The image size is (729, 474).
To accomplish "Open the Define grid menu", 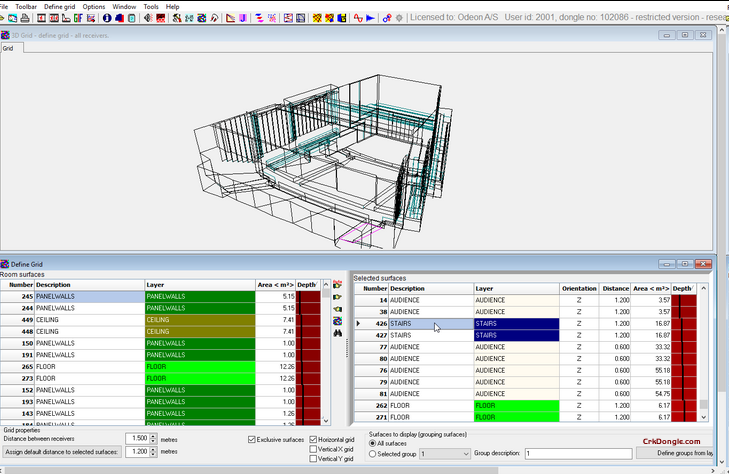I will [59, 6].
